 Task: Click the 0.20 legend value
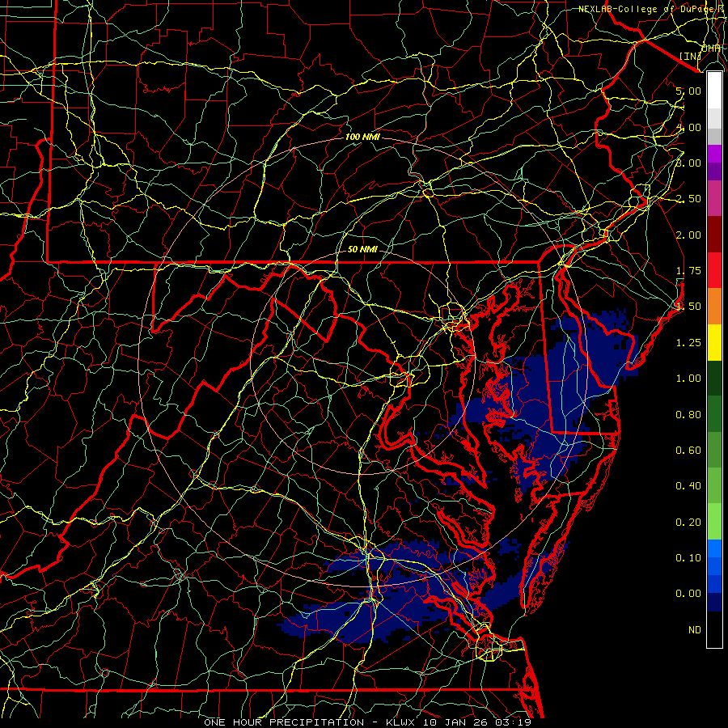click(x=688, y=523)
